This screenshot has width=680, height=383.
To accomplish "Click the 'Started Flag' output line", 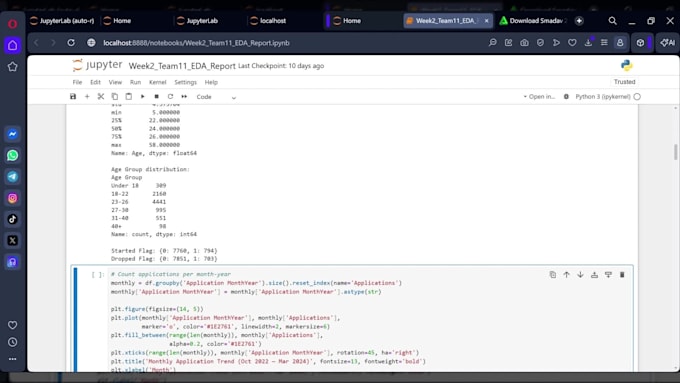I will click(164, 251).
